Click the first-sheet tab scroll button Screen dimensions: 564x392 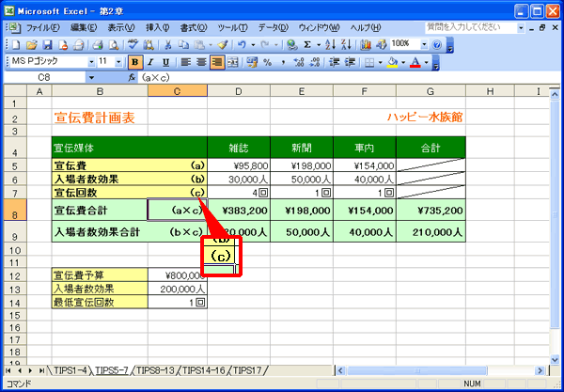[8, 370]
